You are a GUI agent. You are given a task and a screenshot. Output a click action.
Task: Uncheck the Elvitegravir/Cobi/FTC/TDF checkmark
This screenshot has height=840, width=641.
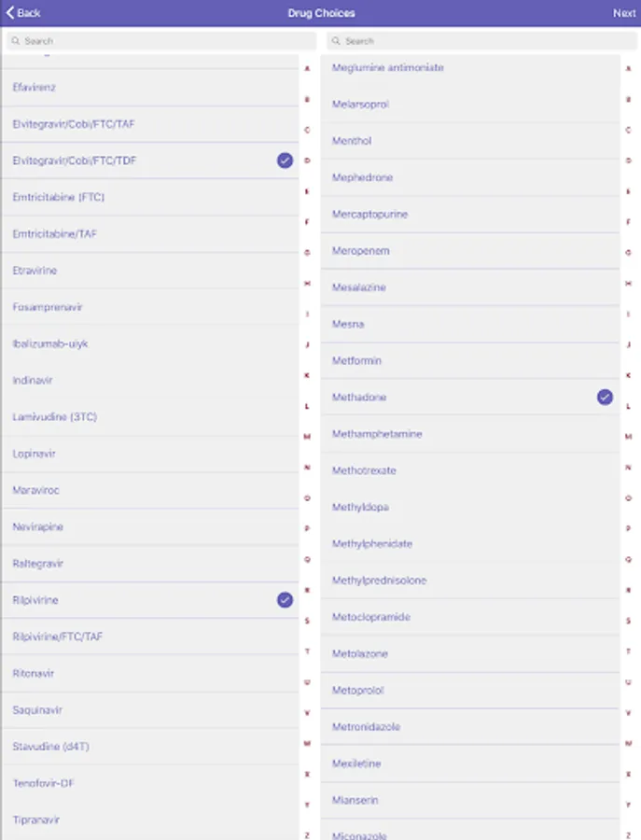tap(285, 161)
